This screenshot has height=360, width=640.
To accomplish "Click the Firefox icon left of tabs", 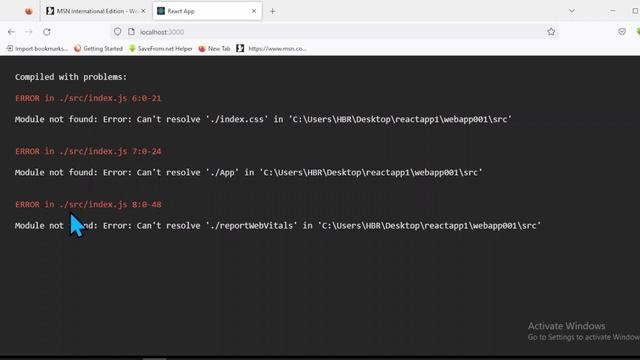I will click(x=29, y=11).
